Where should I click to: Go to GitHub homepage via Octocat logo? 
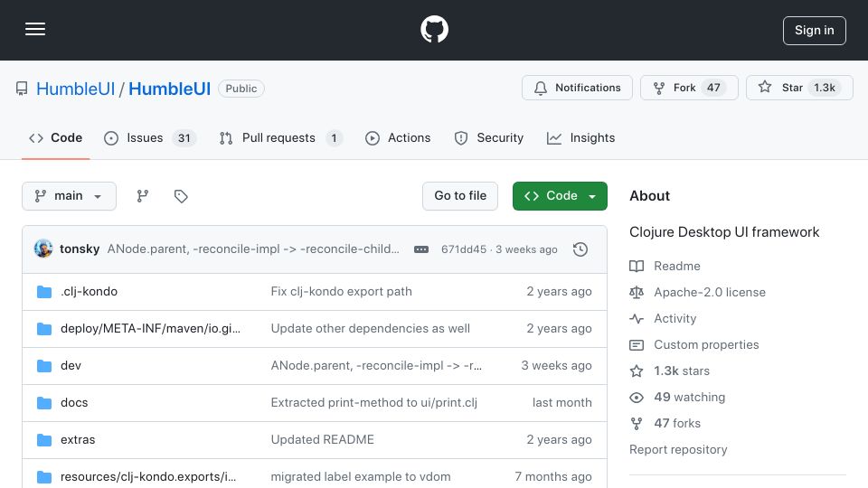pyautogui.click(x=434, y=29)
